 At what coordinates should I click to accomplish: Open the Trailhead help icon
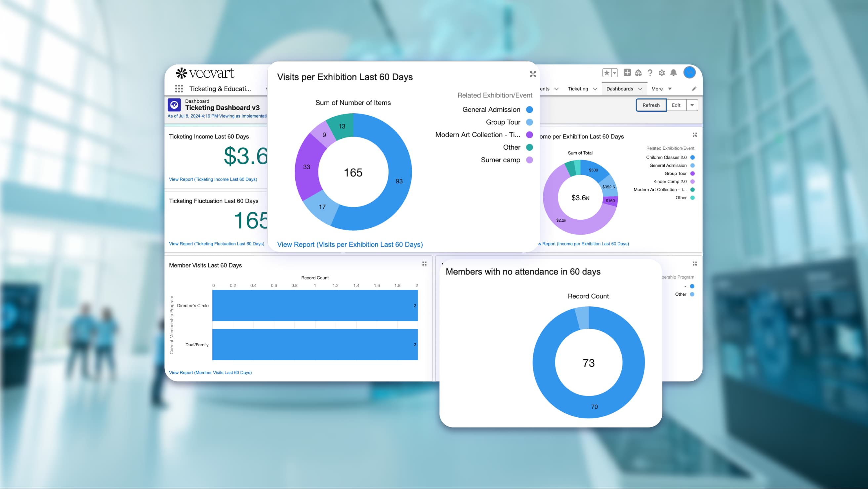[x=639, y=72]
